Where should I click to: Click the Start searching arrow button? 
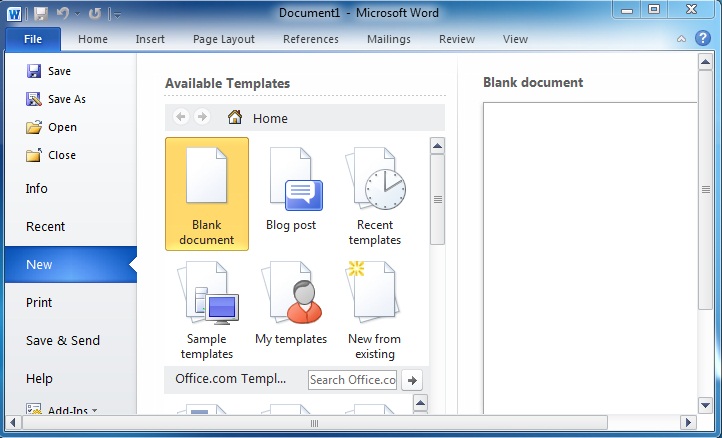(412, 380)
